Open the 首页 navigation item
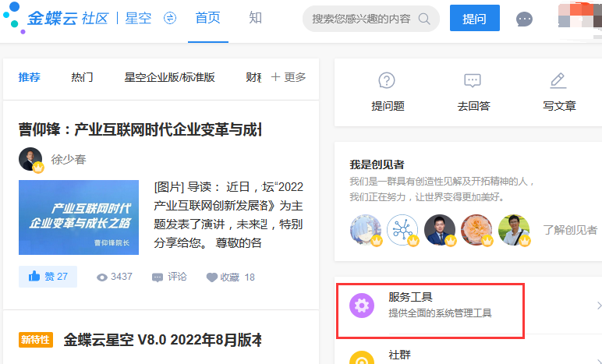 point(207,18)
